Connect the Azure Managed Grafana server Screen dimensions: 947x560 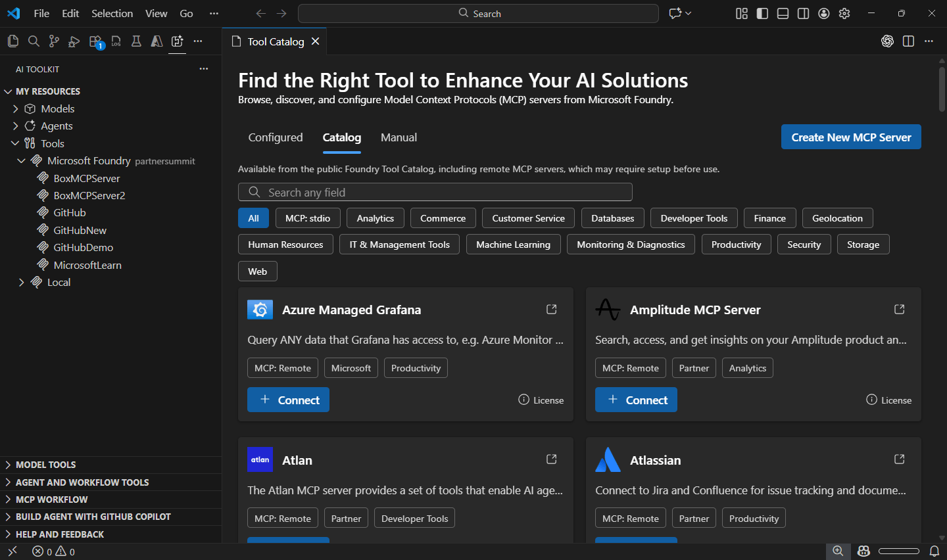[x=288, y=400]
